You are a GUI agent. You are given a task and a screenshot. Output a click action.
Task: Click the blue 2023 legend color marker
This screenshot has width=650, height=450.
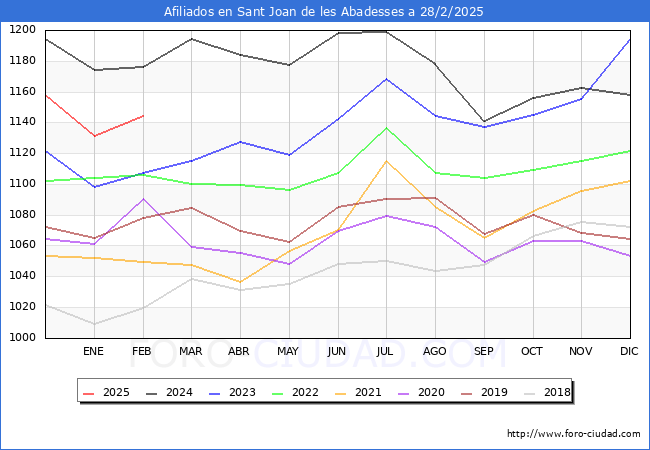215,393
